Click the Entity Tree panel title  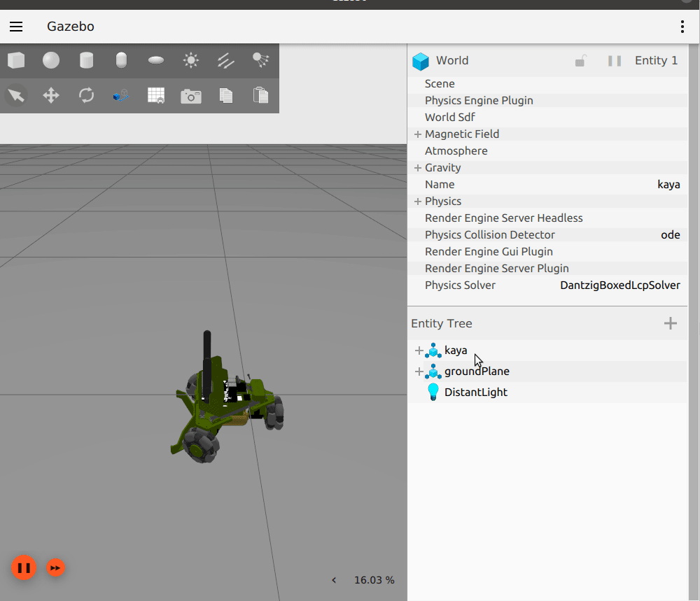coord(442,323)
